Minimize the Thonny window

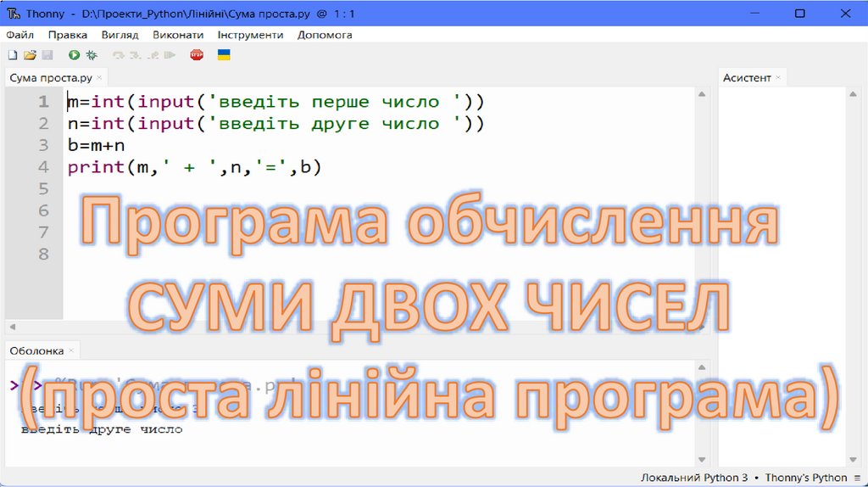(754, 14)
